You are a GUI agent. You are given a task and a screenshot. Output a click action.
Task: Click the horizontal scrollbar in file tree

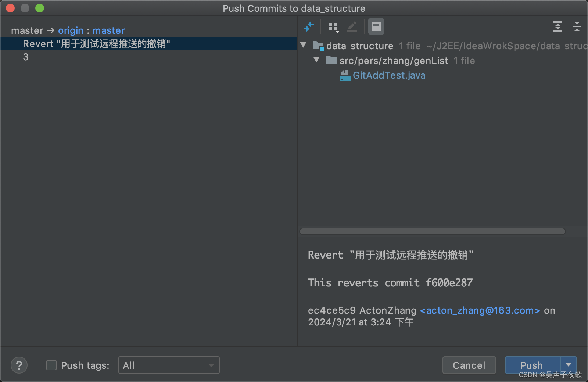pyautogui.click(x=432, y=231)
